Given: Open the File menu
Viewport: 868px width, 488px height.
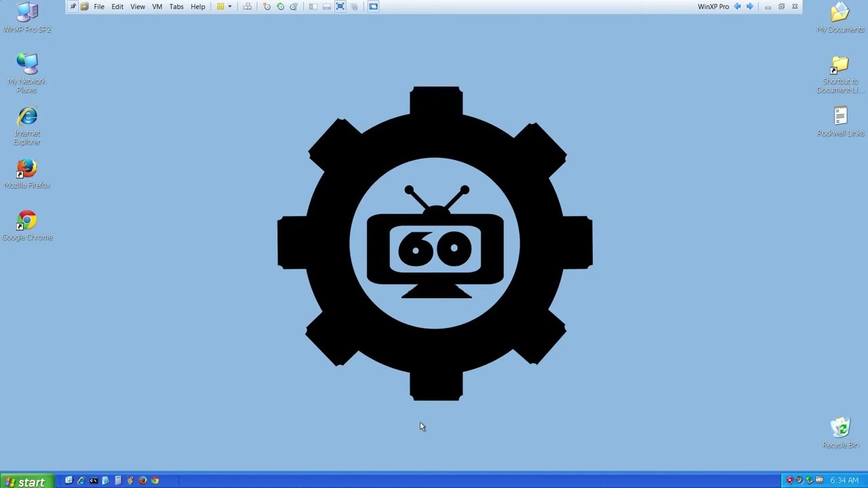Looking at the screenshot, I should [99, 7].
